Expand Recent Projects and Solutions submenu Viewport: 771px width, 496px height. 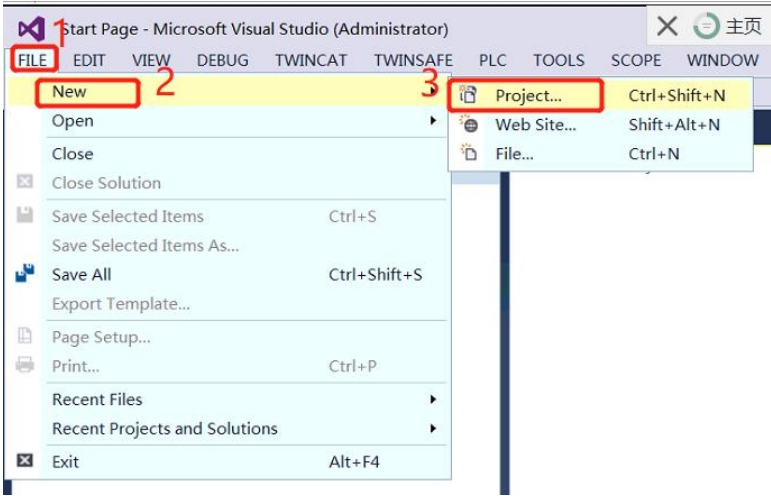434,428
